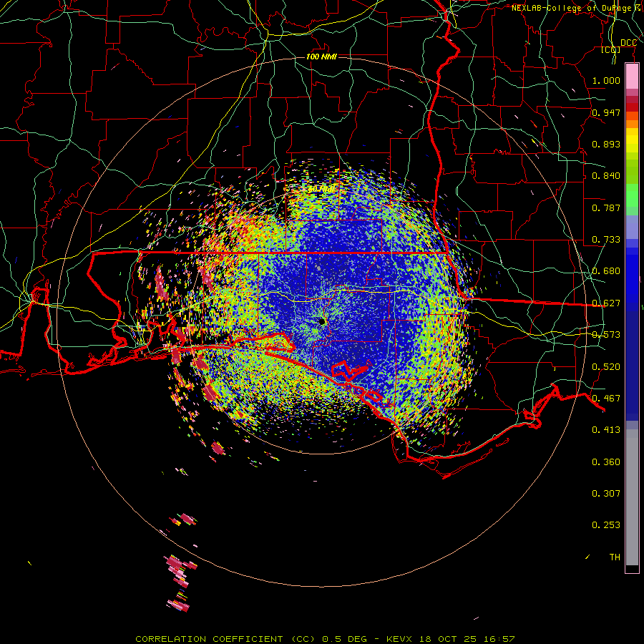The width and height of the screenshot is (644, 644).
Task: Click the 0.467 legend value
Action: click(x=606, y=399)
